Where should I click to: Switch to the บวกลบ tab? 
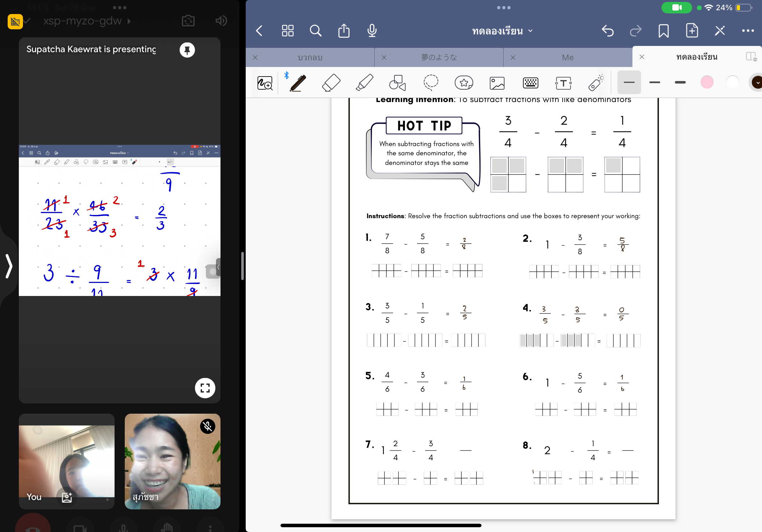coord(310,57)
